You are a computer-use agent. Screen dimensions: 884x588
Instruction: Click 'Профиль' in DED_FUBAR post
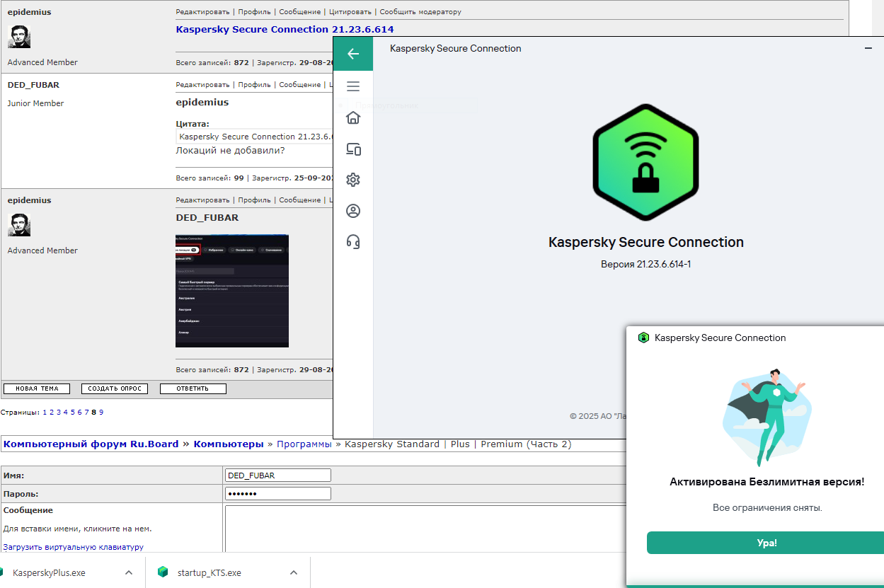[x=254, y=85]
